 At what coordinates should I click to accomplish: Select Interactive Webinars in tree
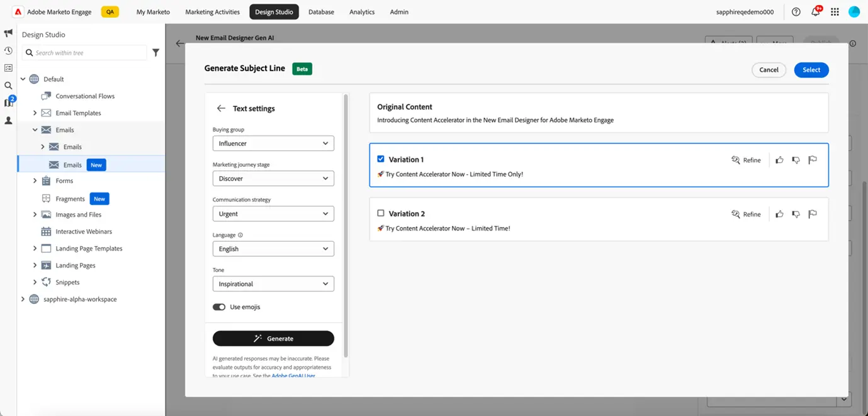pos(84,232)
